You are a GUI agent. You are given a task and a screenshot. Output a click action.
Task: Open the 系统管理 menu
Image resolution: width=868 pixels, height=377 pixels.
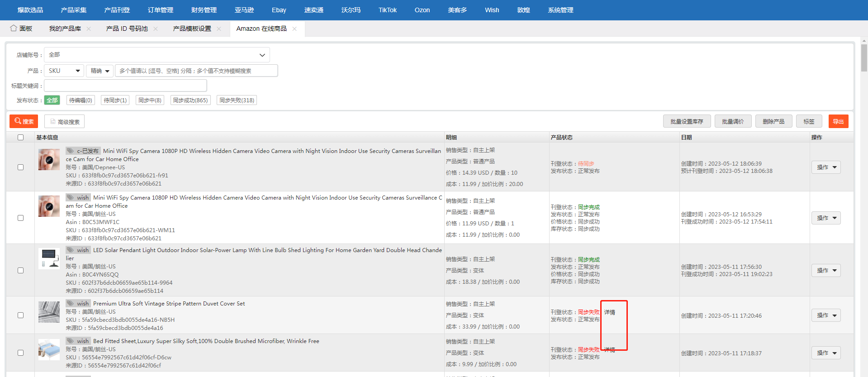coord(561,10)
